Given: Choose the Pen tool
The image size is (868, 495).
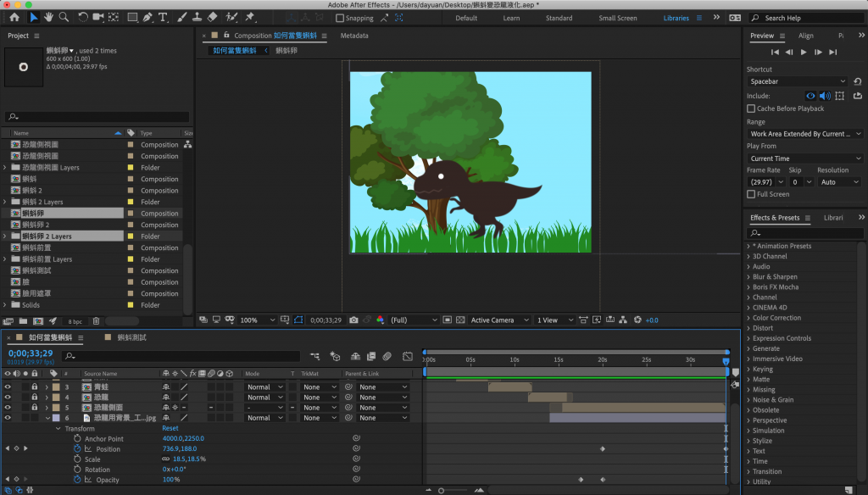Looking at the screenshot, I should tap(147, 17).
